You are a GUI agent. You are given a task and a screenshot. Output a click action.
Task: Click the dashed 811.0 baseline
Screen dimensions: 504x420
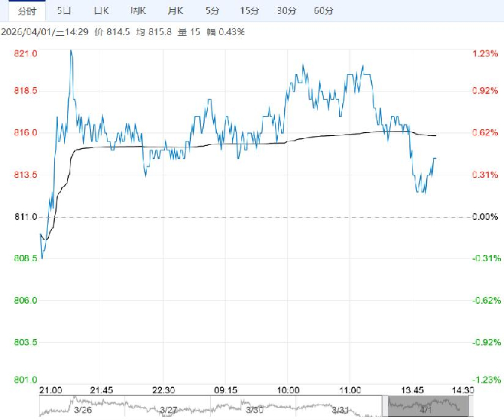click(x=252, y=217)
